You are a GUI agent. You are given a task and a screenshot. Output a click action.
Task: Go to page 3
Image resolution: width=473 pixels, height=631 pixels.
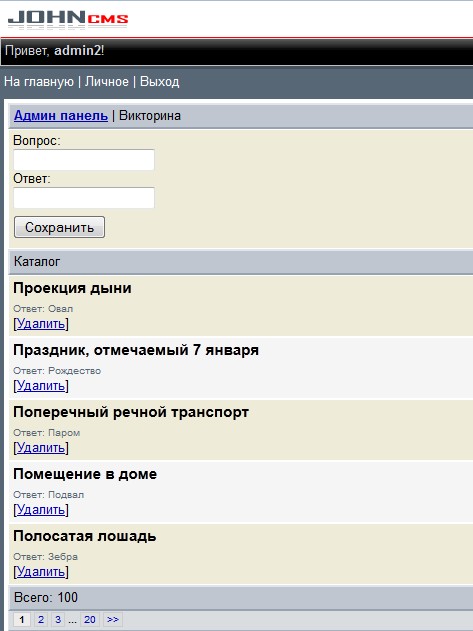click(x=58, y=619)
